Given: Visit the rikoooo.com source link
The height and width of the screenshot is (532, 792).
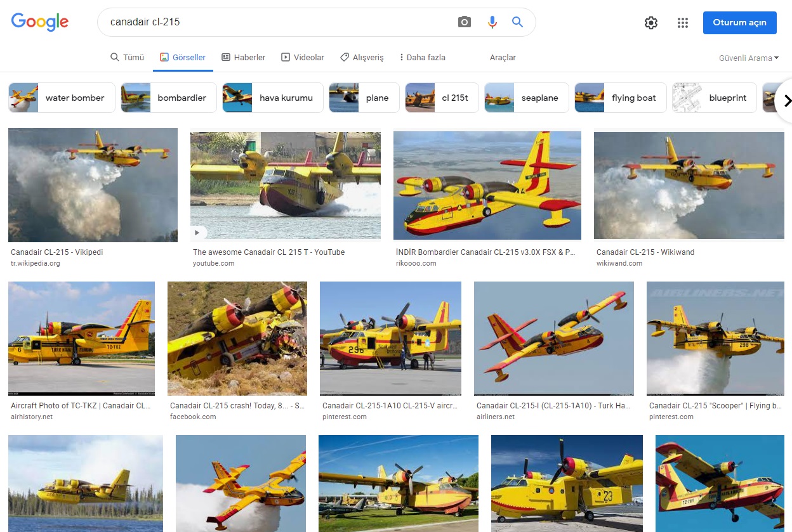Looking at the screenshot, I should click(416, 263).
